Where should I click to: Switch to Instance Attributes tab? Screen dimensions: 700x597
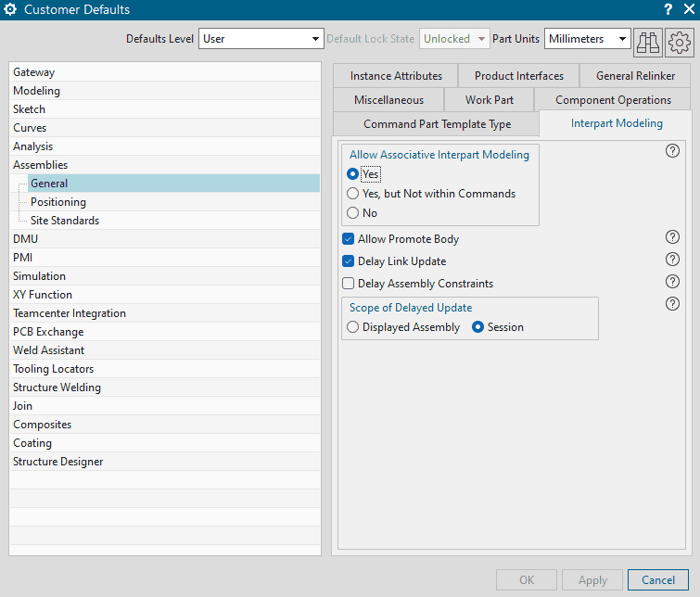click(396, 76)
